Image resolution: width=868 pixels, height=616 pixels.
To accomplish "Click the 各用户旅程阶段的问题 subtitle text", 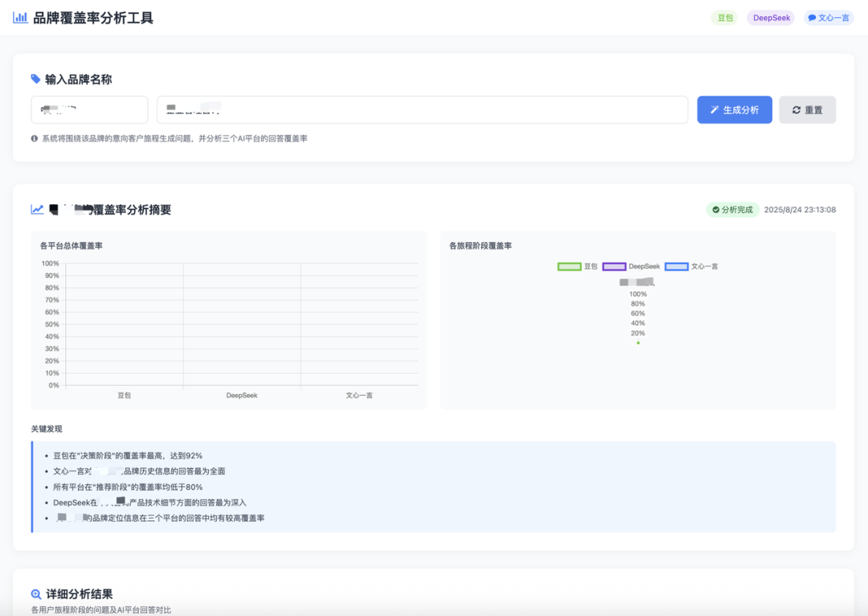I will coord(101,610).
